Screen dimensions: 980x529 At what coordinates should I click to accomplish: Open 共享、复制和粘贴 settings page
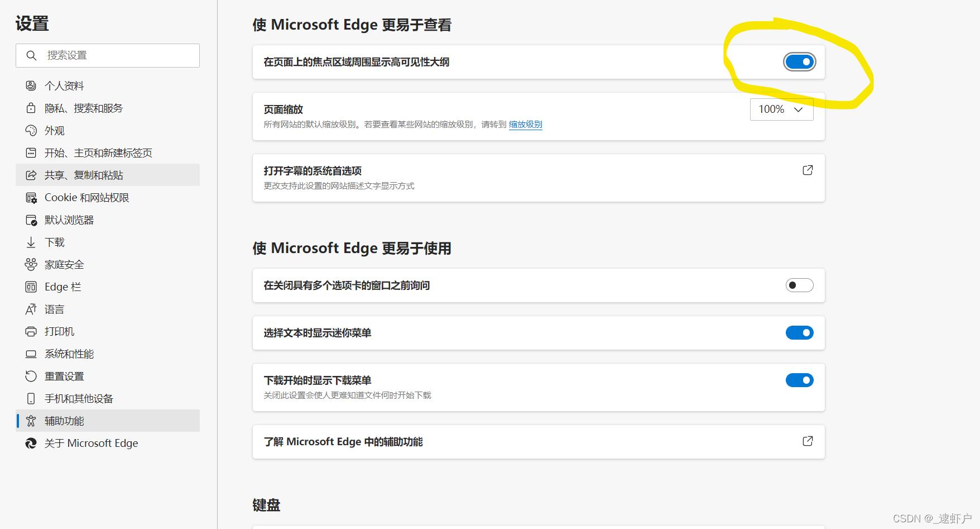point(108,175)
